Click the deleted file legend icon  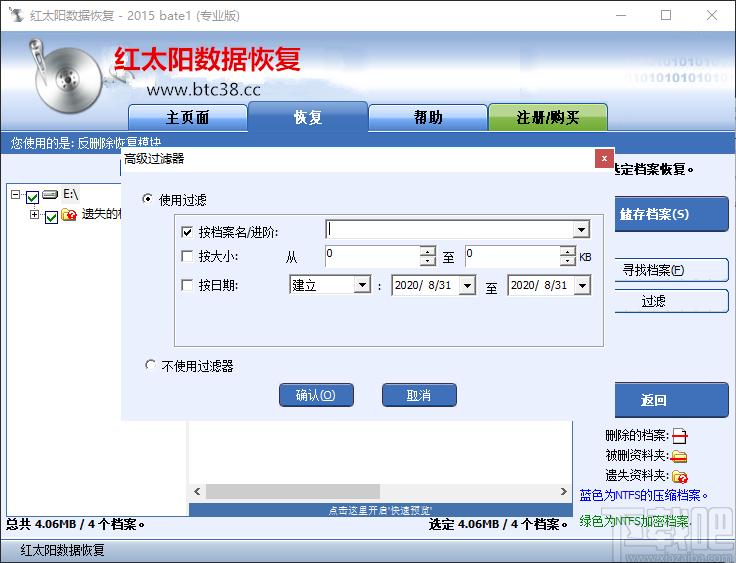[x=680, y=436]
